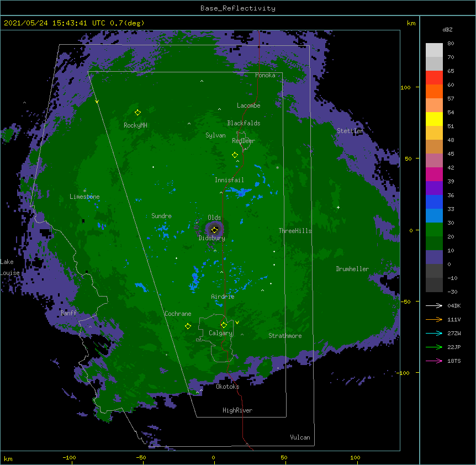Click the 04DK legend label
Viewport: 476px width, 465px height.
pos(454,305)
